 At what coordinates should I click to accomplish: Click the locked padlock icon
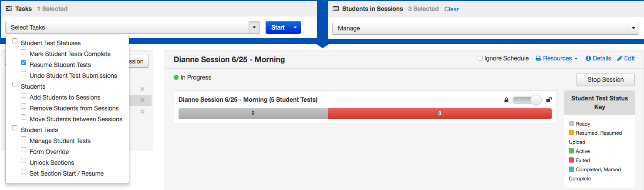coord(506,100)
